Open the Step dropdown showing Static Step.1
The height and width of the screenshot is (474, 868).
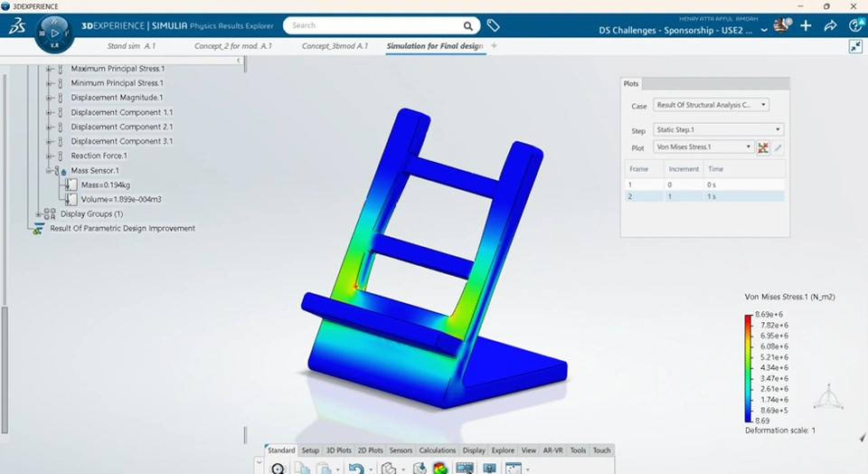click(x=719, y=129)
